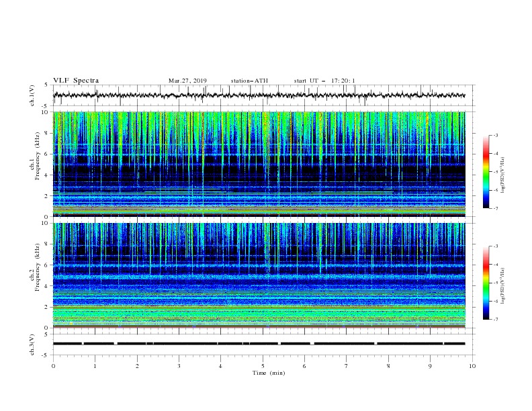Click the upper color scale bar for ch.1

tap(486, 172)
